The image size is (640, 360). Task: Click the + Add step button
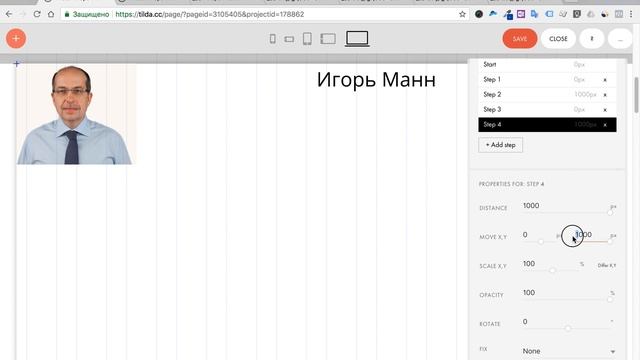tap(500, 145)
